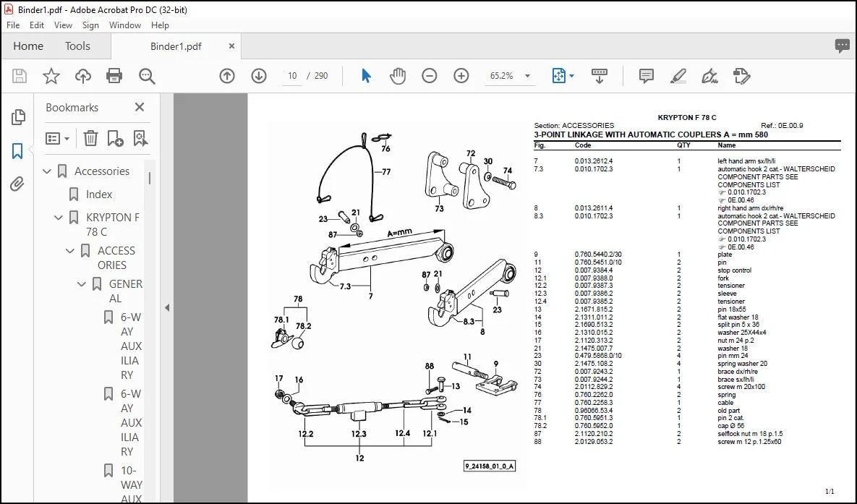The image size is (857, 504).
Task: Go to previous page arrow
Action: click(x=227, y=76)
